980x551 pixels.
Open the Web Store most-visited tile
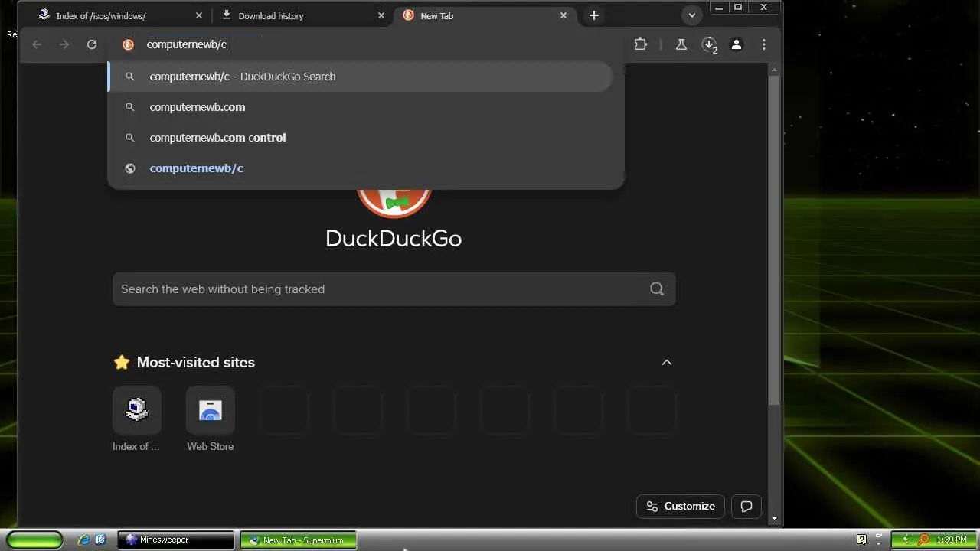[x=210, y=419]
